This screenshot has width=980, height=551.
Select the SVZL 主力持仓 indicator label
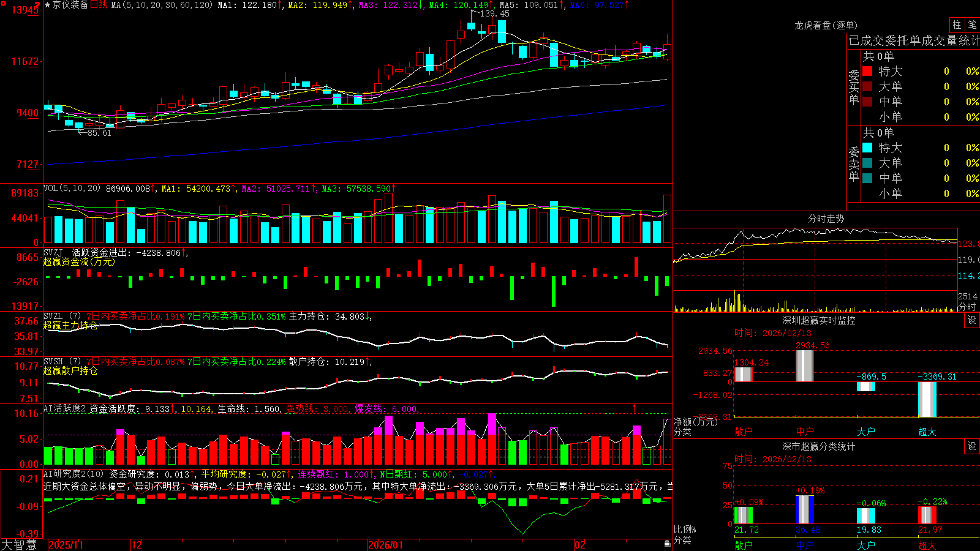[61, 317]
